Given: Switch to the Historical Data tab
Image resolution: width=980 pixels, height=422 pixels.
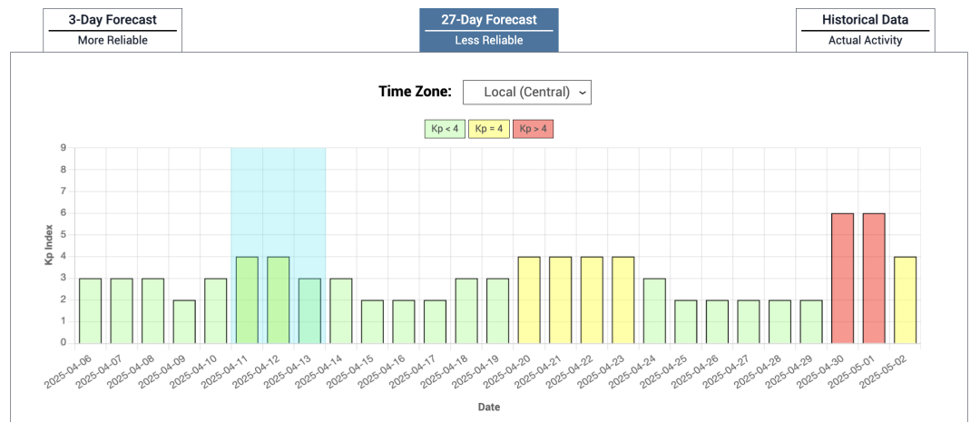Looking at the screenshot, I should (x=865, y=29).
